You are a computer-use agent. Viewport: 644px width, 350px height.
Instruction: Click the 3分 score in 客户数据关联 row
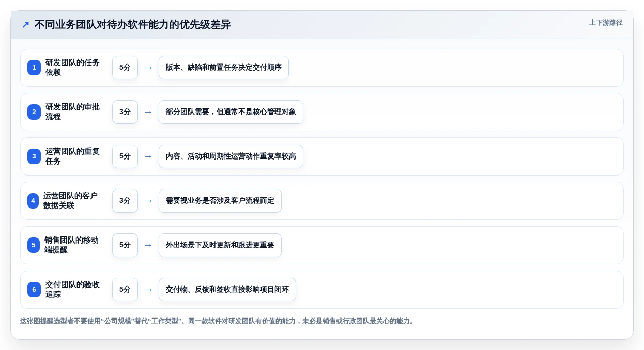point(125,201)
